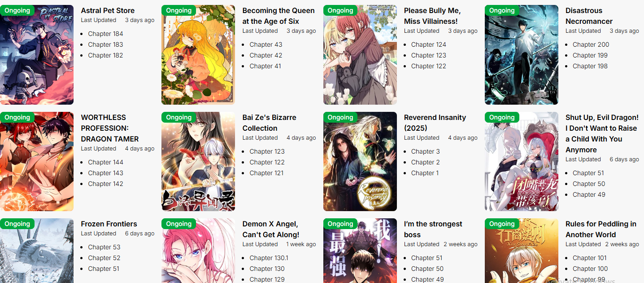Read Chapter 3 of Reverend Insanity
The width and height of the screenshot is (644, 283).
click(426, 151)
